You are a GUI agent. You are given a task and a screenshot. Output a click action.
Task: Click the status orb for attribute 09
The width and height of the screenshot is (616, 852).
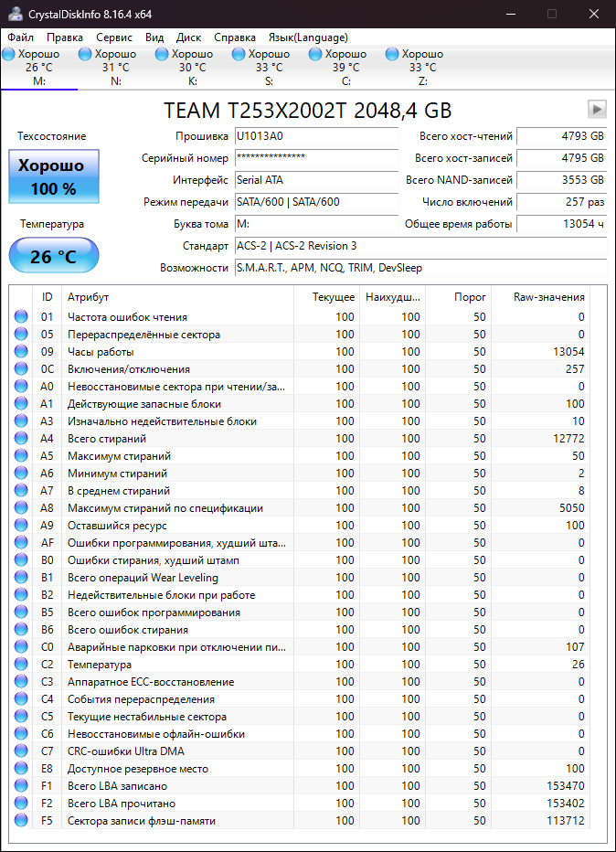pyautogui.click(x=21, y=351)
